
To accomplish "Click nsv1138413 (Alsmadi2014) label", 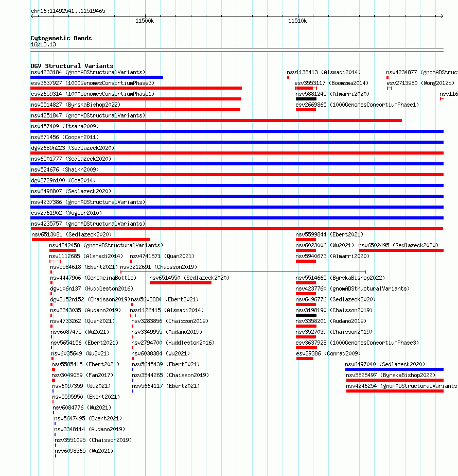I will [x=324, y=72].
